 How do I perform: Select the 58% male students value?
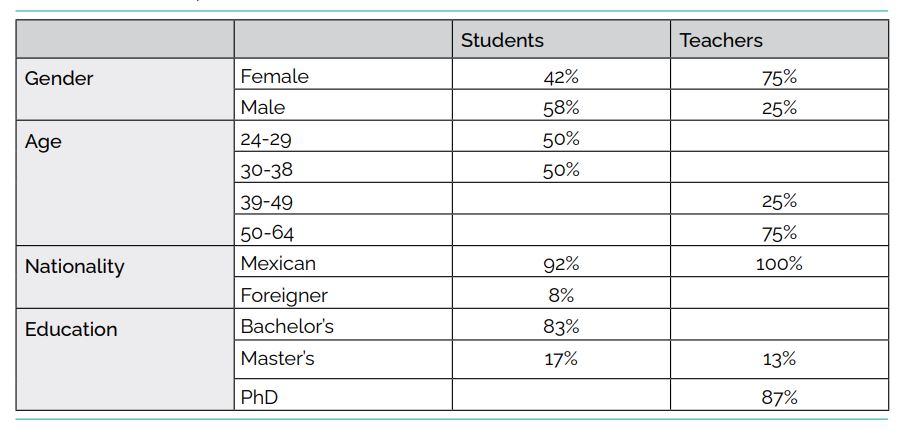coord(561,108)
